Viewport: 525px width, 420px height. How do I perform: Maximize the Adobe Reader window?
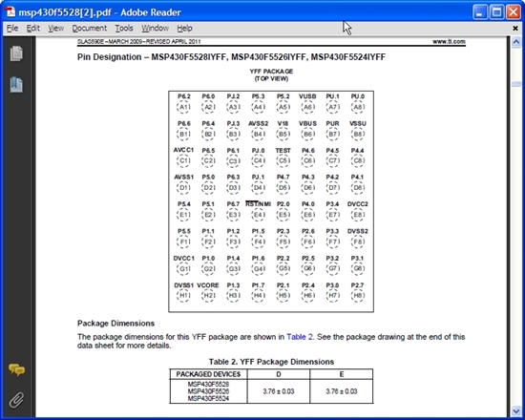point(496,12)
